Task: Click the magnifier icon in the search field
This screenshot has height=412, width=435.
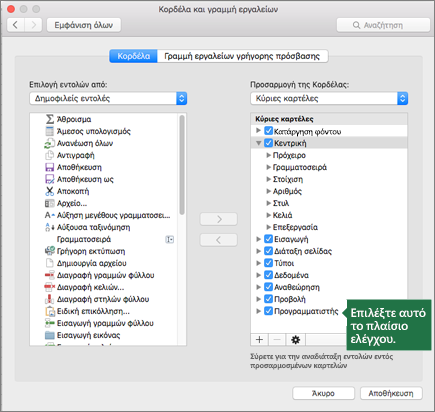Action: click(356, 25)
